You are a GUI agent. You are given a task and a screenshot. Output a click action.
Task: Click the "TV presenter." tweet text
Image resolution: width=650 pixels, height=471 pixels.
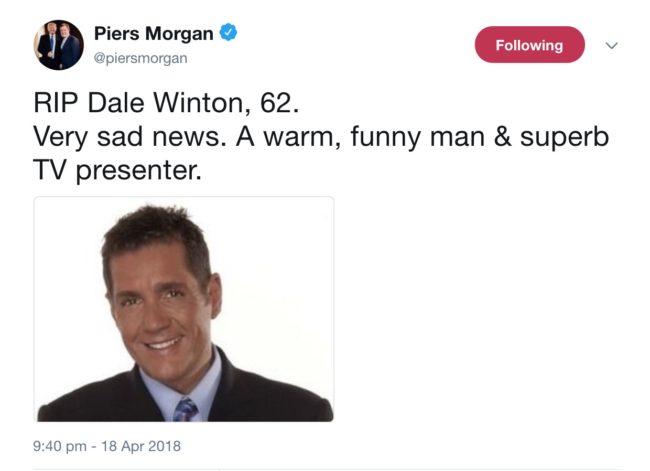coord(117,170)
